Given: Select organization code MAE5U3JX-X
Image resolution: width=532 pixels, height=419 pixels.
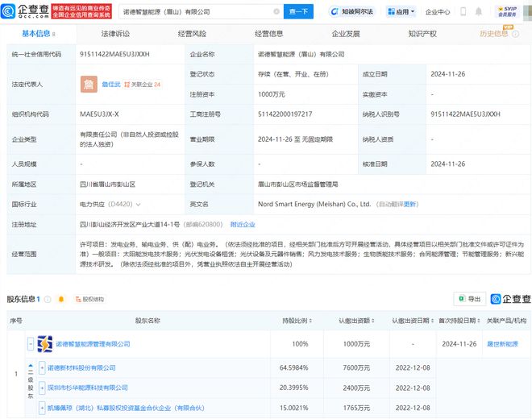Looking at the screenshot, I should (99, 114).
